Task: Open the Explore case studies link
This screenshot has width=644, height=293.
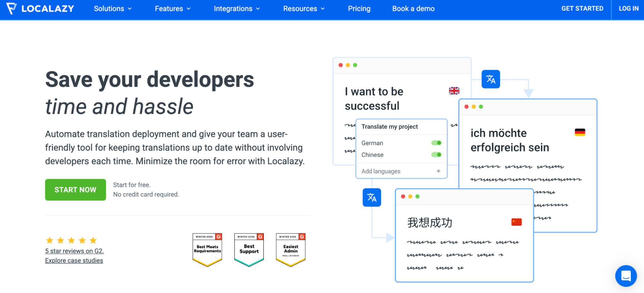Action: tap(74, 261)
